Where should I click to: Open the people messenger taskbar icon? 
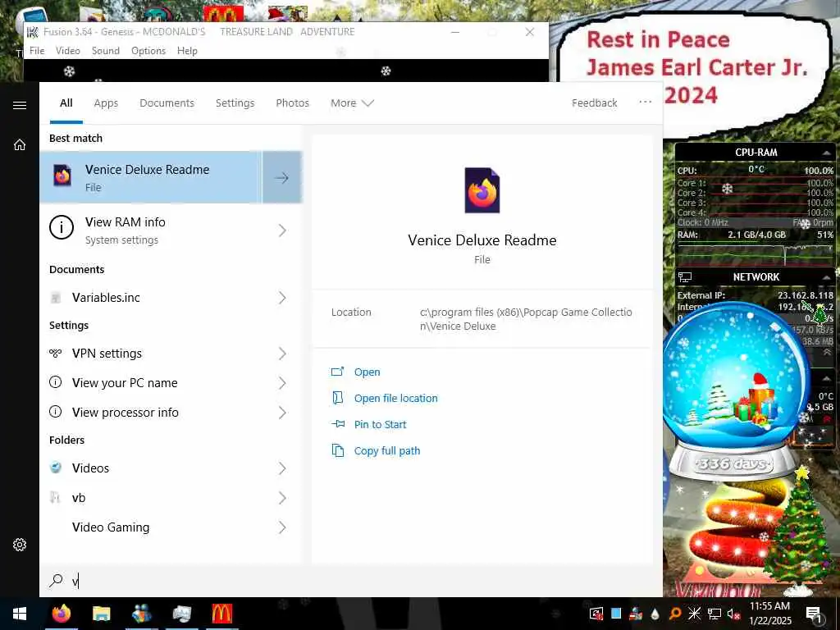point(141,614)
